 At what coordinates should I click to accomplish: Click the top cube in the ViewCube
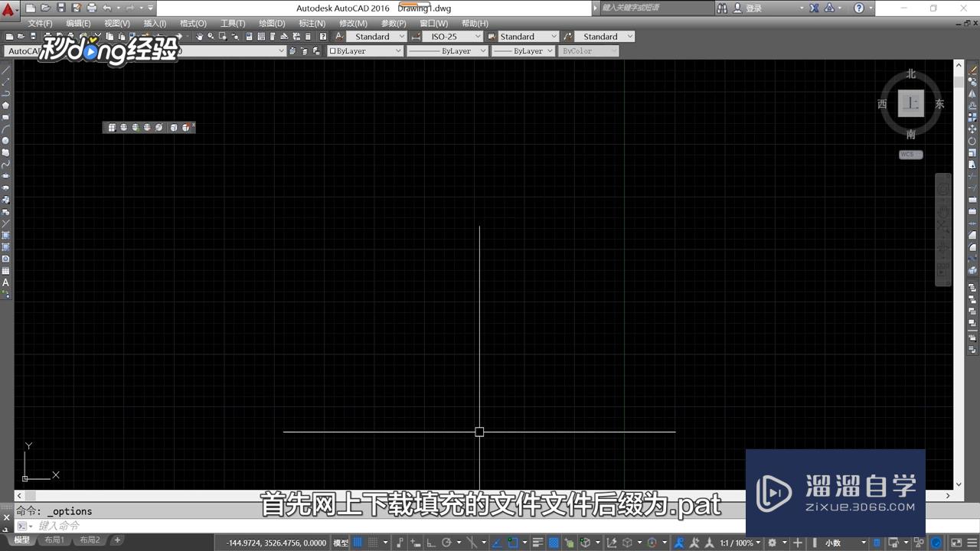click(911, 103)
